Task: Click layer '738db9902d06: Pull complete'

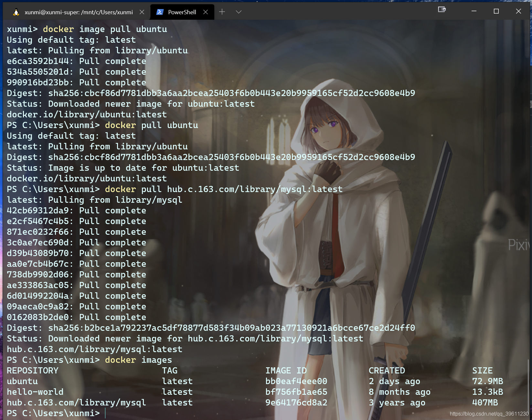Action: click(76, 275)
